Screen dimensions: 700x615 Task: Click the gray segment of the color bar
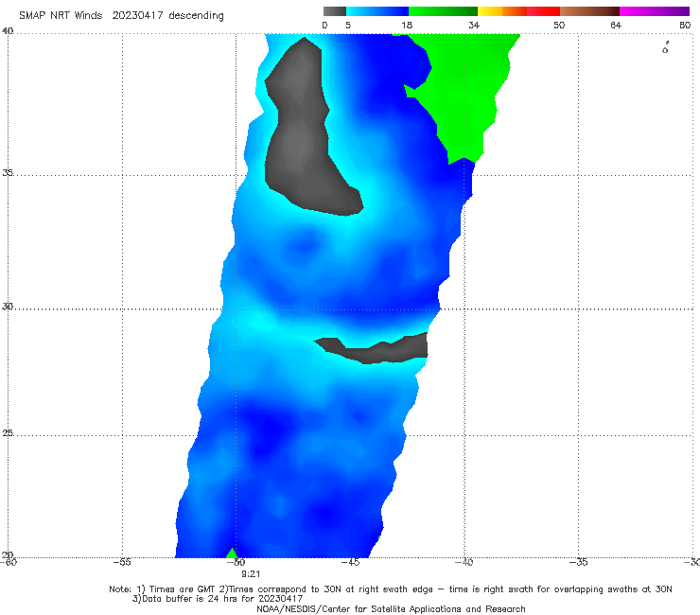(335, 11)
